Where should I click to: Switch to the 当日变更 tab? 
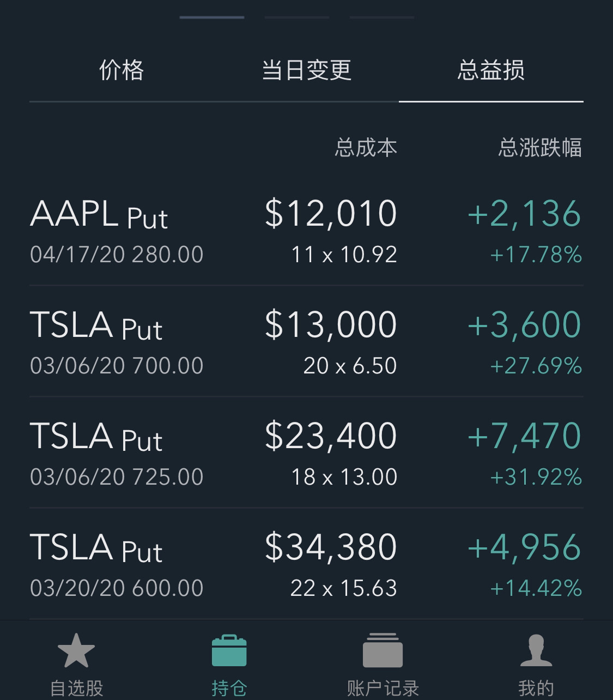click(x=307, y=70)
